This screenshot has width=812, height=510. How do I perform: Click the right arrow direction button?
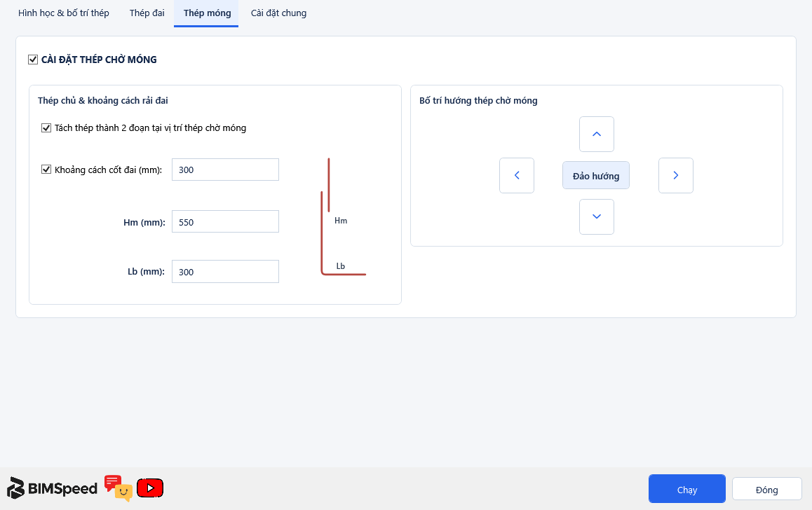coord(676,175)
